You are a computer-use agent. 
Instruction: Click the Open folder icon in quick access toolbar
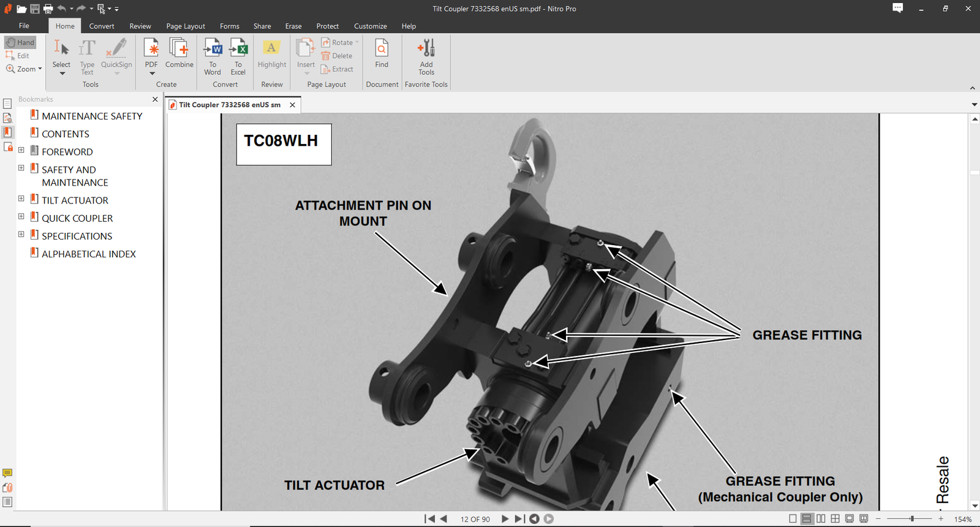point(21,9)
